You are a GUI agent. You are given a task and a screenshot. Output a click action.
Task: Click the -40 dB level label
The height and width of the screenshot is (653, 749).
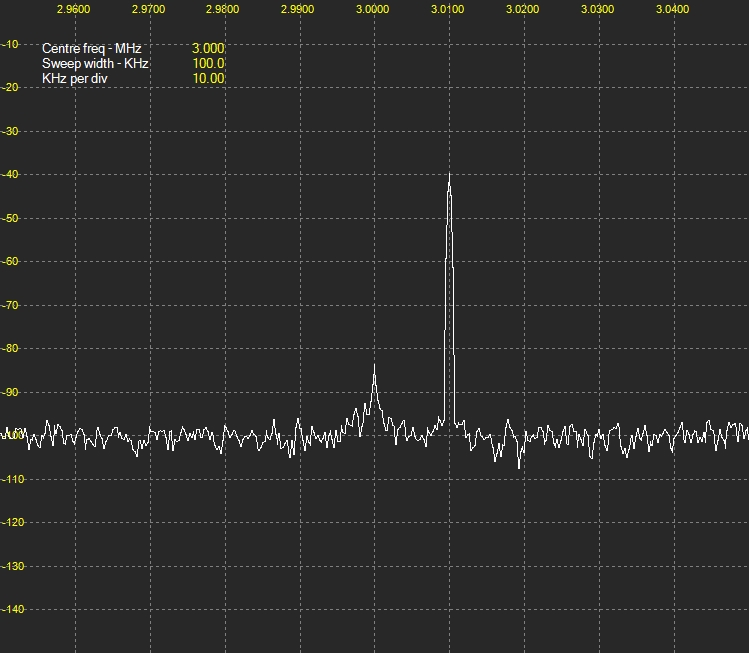pos(10,174)
